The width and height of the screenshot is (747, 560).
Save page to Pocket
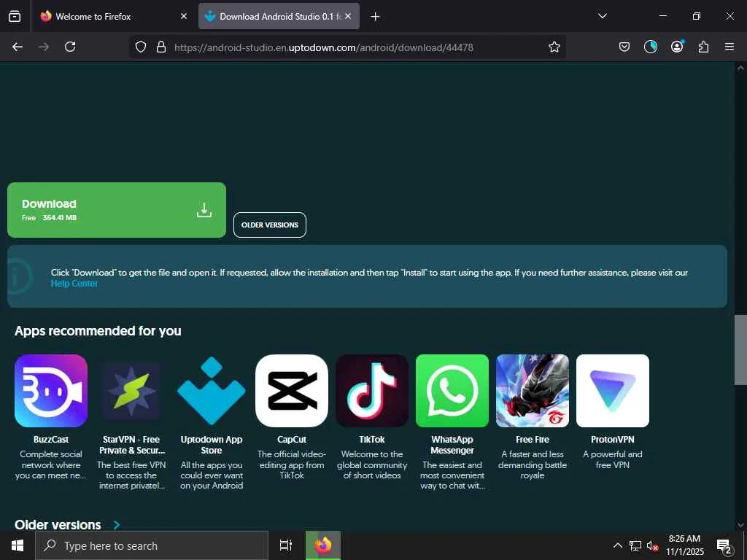tap(624, 47)
